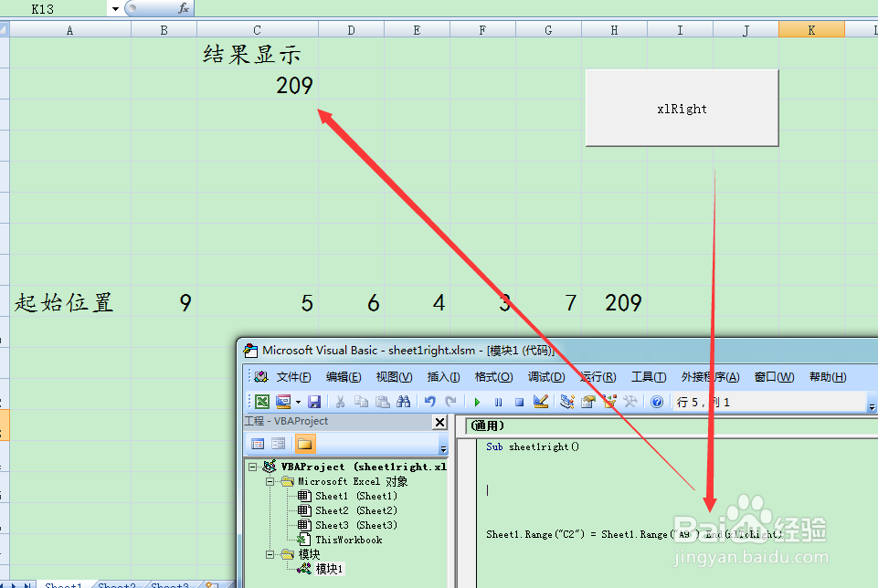Click the xlRight button on the sheet

(x=682, y=108)
